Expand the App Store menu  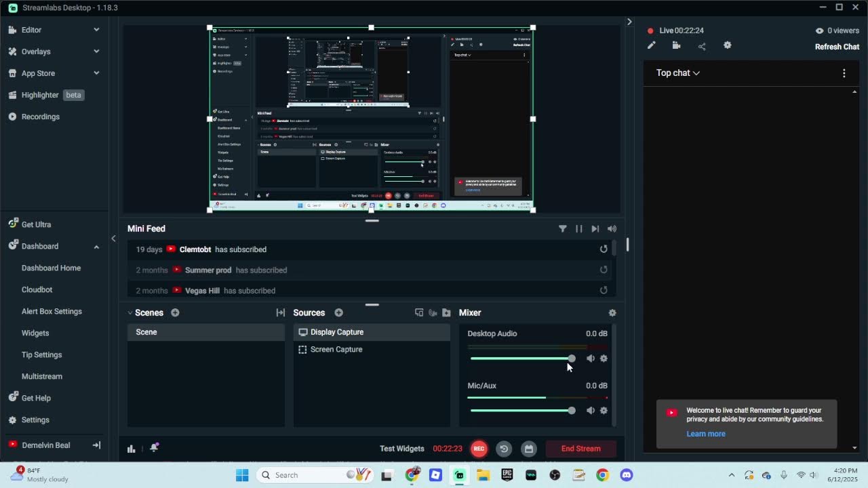(54, 73)
